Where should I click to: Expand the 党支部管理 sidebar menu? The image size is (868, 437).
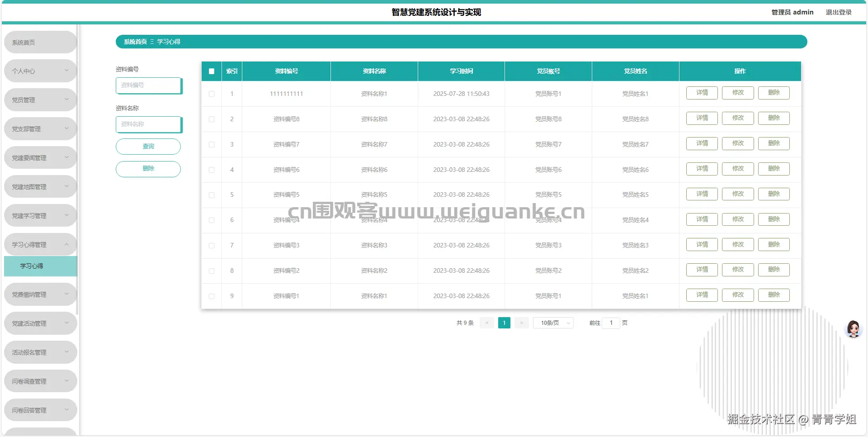click(40, 129)
